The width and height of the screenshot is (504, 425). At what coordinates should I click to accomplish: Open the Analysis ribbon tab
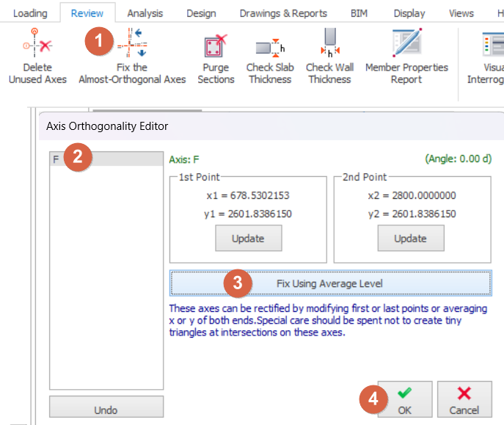[x=145, y=13]
